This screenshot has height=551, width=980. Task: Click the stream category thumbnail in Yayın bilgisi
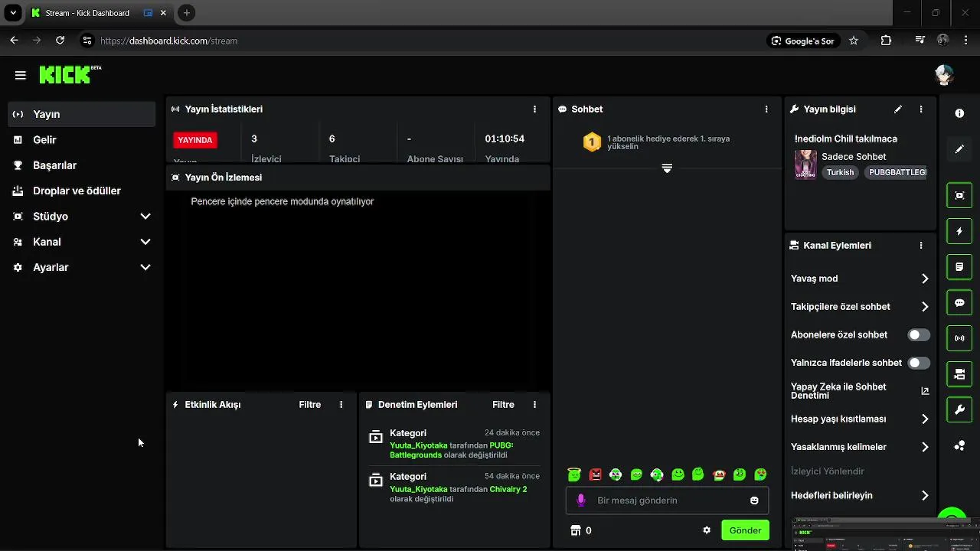tap(805, 165)
